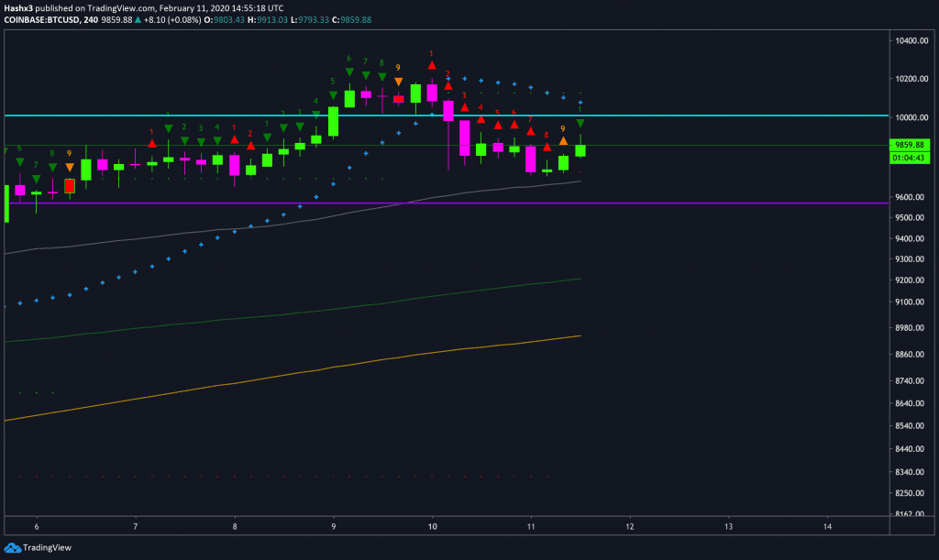Click the 9500.00 price axis label
The image size is (939, 560).
tap(910, 217)
